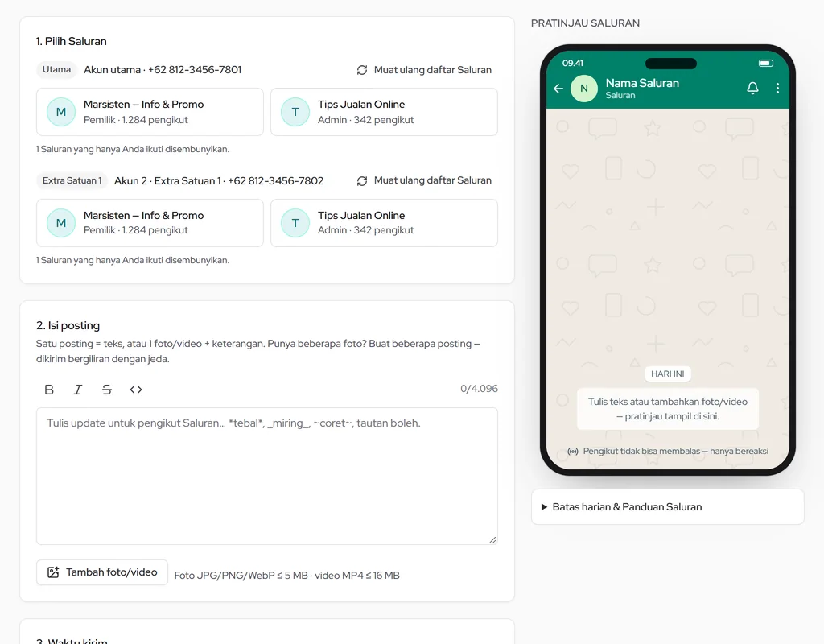Click the T avatar under Akun 2
The width and height of the screenshot is (824, 644).
[295, 223]
